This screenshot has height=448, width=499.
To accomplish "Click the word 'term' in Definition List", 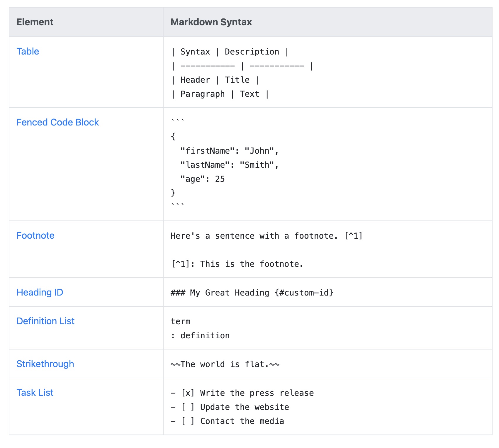I will (x=181, y=322).
